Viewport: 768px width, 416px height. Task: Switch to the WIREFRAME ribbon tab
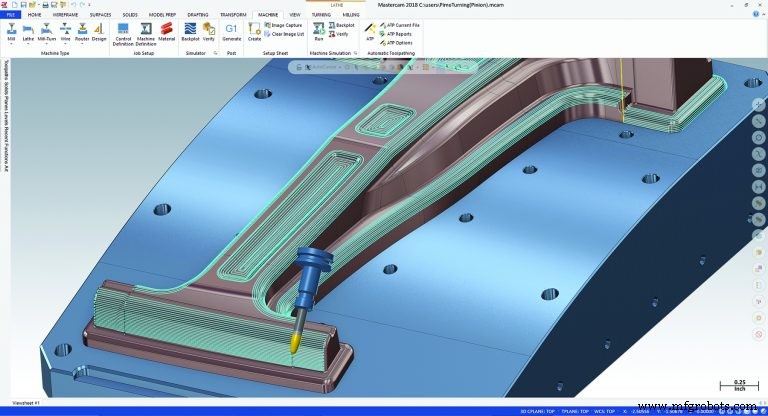[x=65, y=15]
